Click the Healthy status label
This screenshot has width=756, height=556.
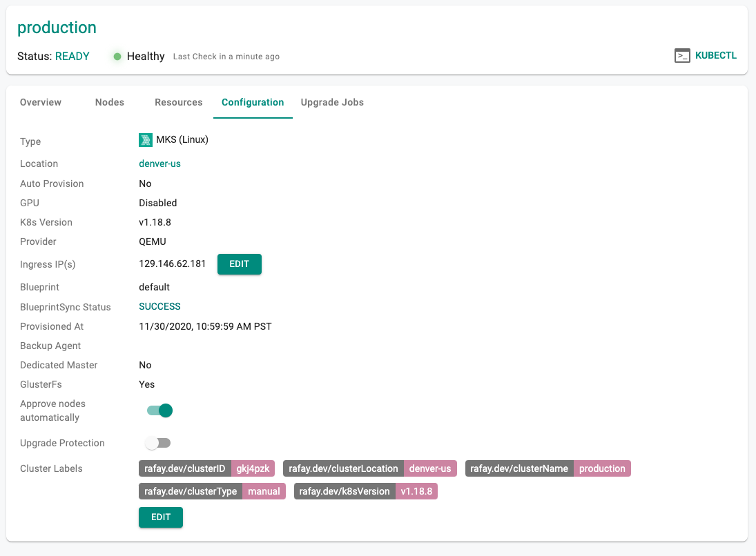click(146, 57)
